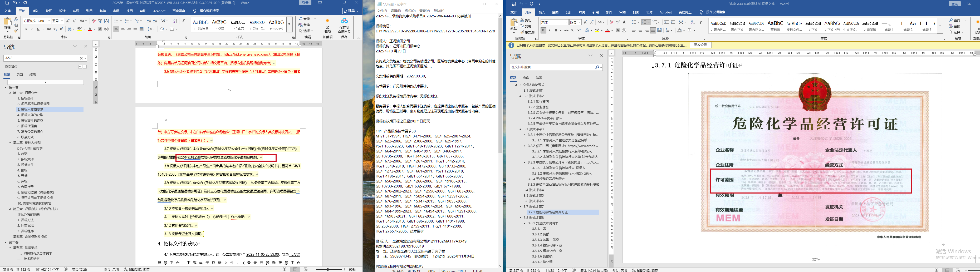Select 3. 投标人资格要求 in left navigation tree
Image resolution: width=980 pixels, height=272 pixels.
[50, 110]
